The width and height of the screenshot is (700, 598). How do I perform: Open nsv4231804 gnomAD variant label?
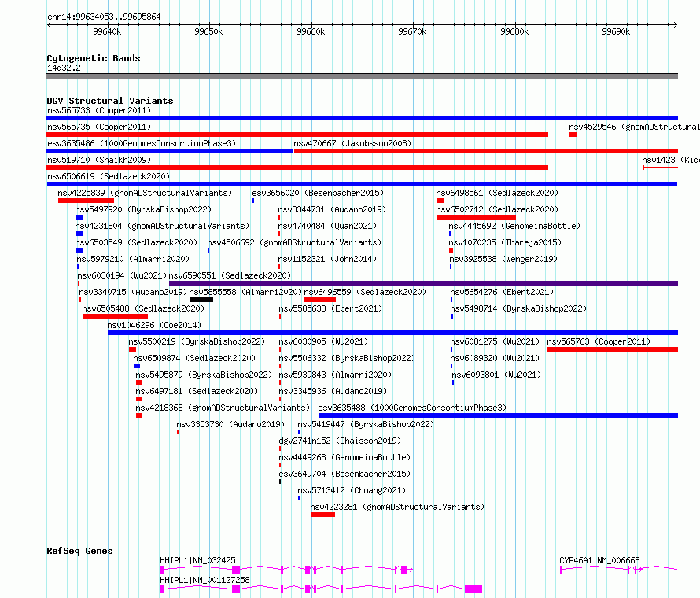point(162,226)
